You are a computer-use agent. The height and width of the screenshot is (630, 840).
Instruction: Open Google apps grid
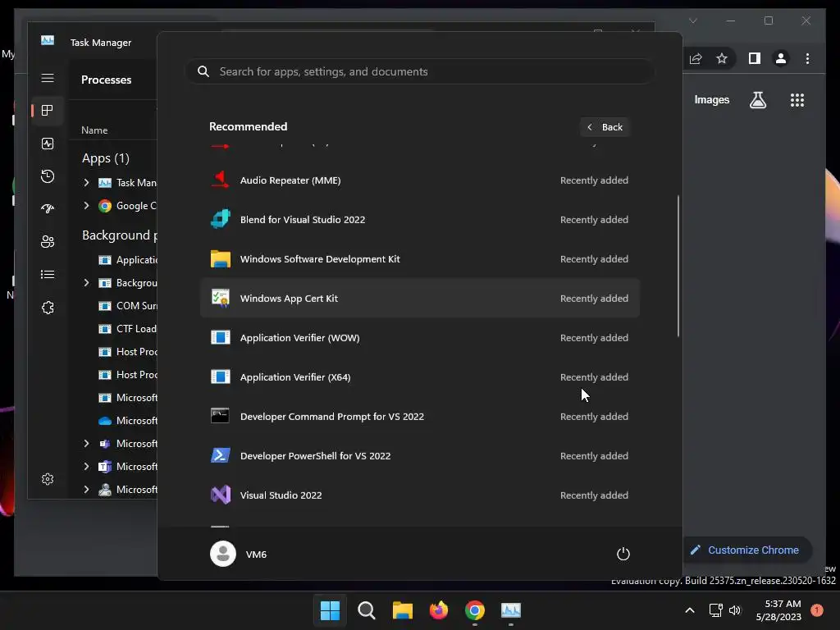click(797, 100)
